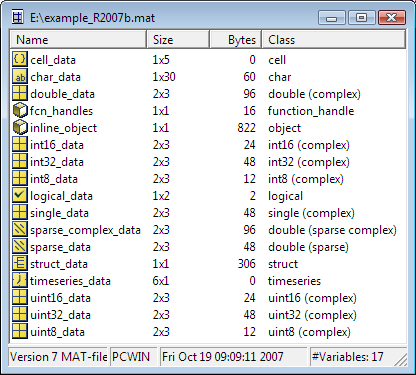Click the 1x2 size of logical_data
416x375 pixels.
[161, 196]
